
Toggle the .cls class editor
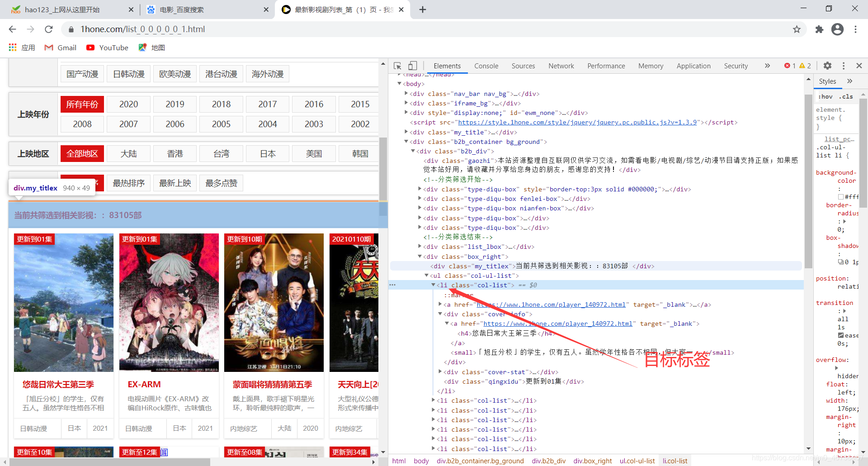pos(846,96)
